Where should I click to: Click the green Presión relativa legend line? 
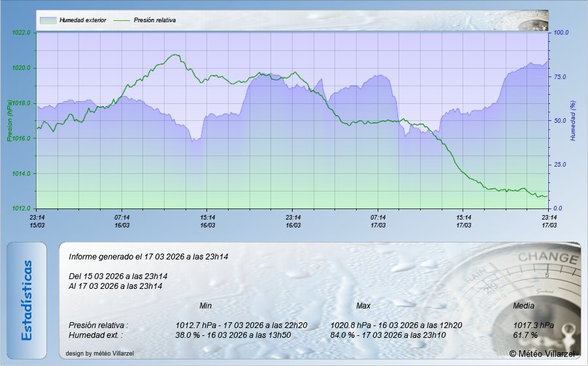click(122, 20)
